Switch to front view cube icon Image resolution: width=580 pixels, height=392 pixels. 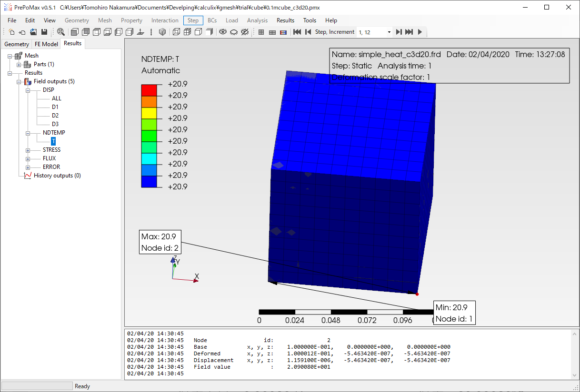74,32
